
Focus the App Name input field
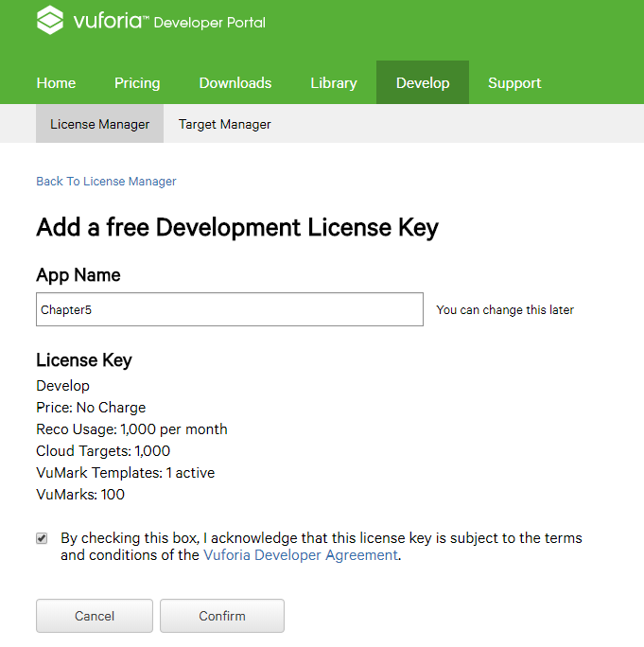pos(230,309)
